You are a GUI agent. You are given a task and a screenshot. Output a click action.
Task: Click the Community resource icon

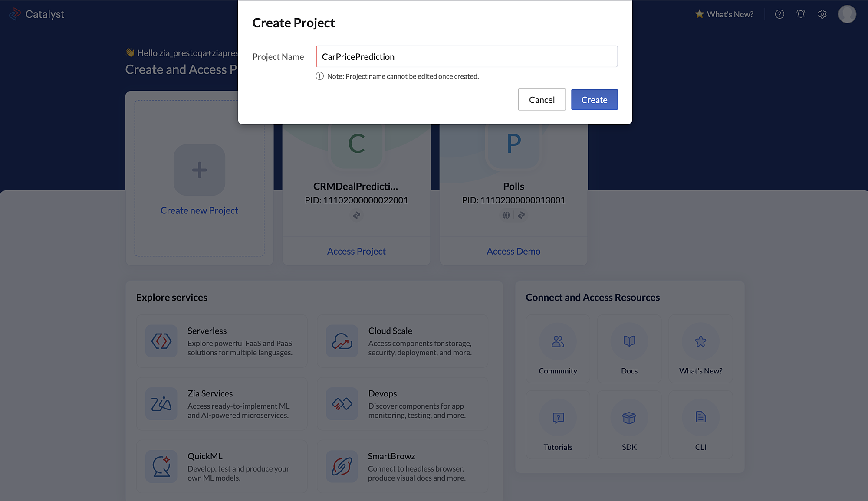(557, 341)
